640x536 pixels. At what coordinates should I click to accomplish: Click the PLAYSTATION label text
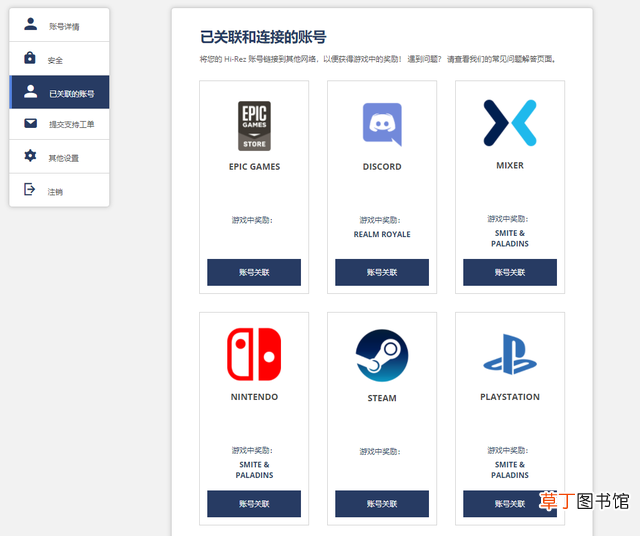click(x=510, y=397)
